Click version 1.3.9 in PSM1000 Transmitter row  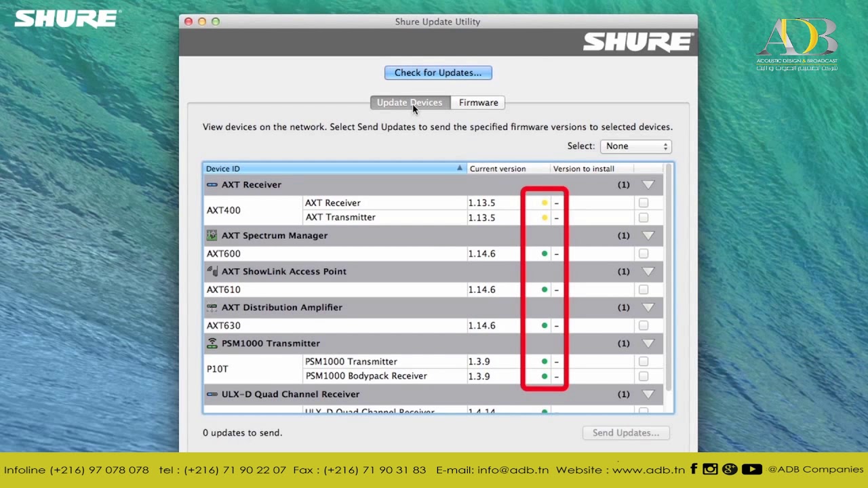tap(479, 361)
